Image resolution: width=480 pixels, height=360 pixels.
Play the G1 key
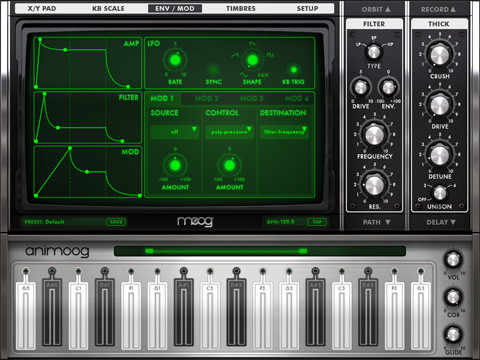(157, 315)
